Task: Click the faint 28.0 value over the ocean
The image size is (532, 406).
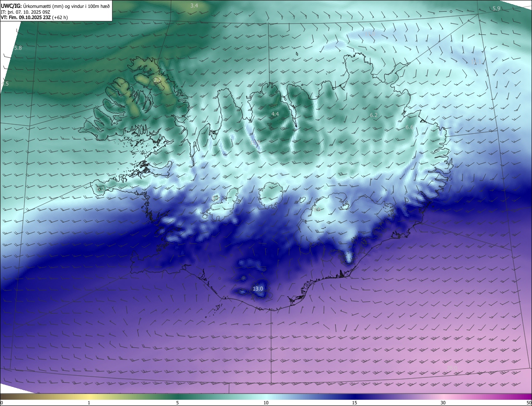Action: click(x=452, y=369)
